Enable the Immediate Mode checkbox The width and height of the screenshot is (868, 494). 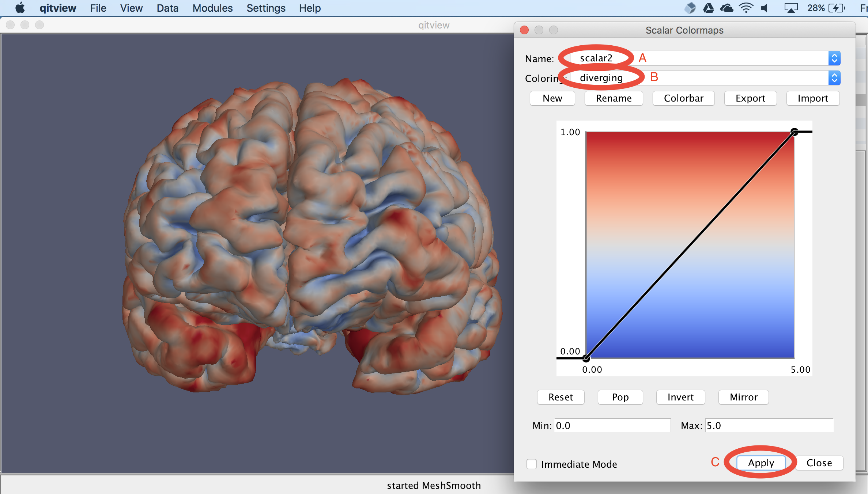532,464
